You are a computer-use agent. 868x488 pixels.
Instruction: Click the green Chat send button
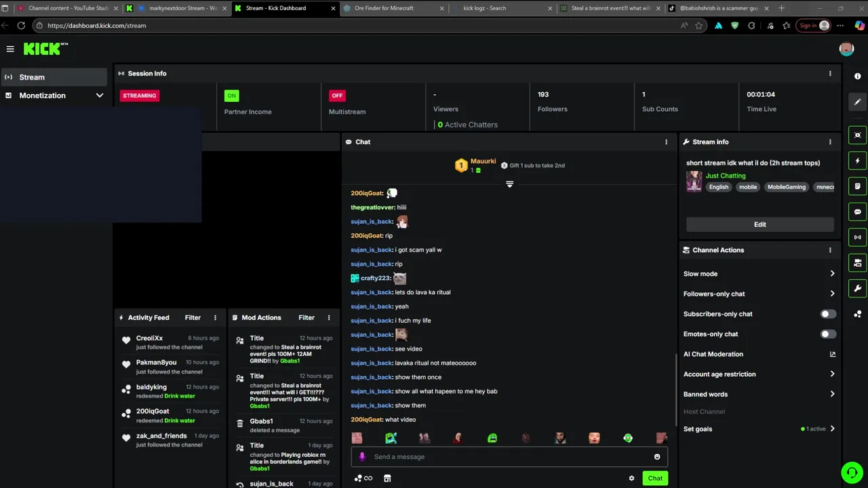pos(655,479)
